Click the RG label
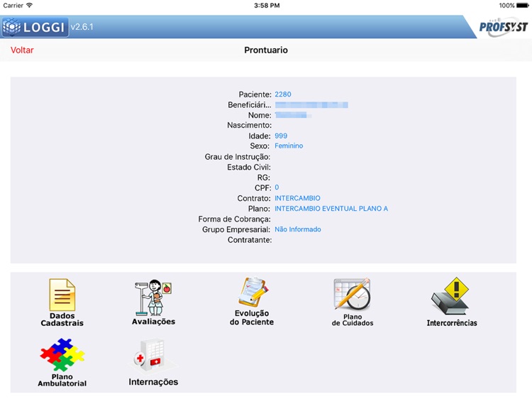Image resolution: width=532 pixels, height=399 pixels. pos(264,177)
